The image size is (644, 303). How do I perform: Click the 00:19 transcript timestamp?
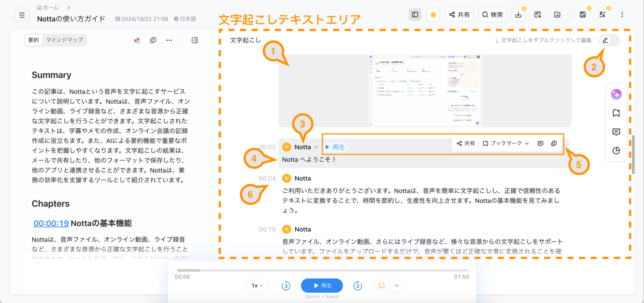[x=267, y=229]
